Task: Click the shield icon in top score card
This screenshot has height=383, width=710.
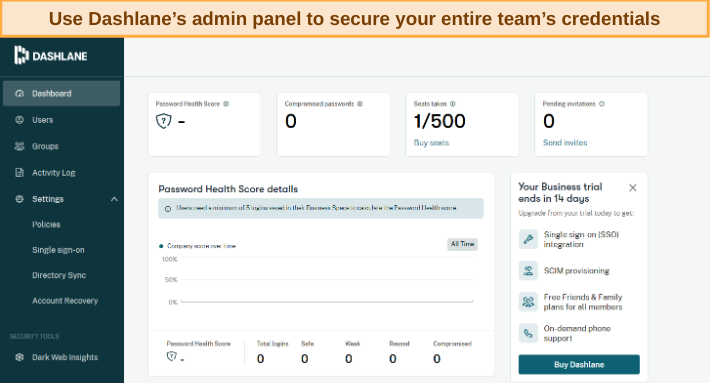Action: (x=163, y=121)
